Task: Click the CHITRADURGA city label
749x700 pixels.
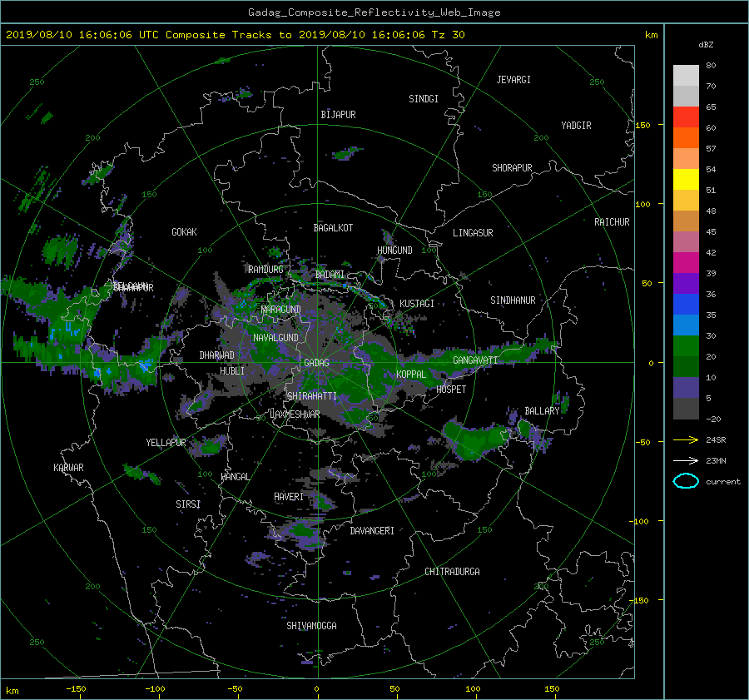Action: click(x=452, y=572)
